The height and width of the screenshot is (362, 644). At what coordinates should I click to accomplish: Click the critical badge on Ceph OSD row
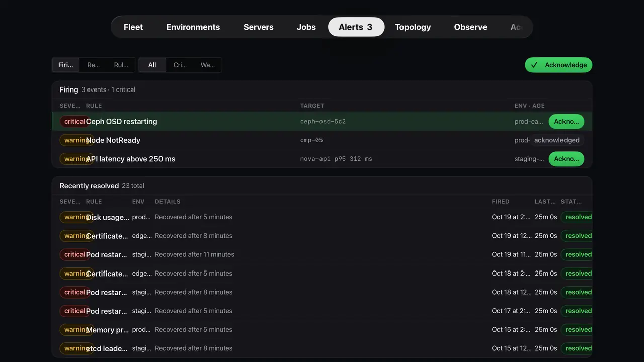pyautogui.click(x=74, y=122)
